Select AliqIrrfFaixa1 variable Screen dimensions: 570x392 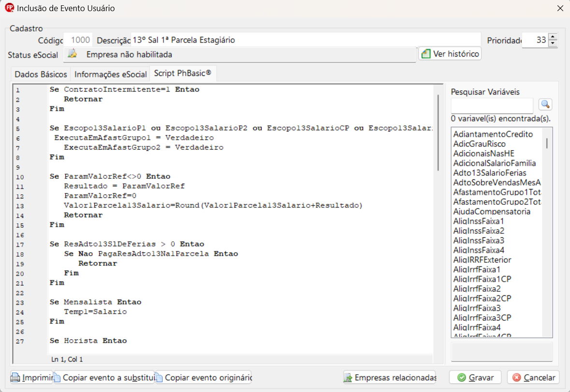click(477, 270)
